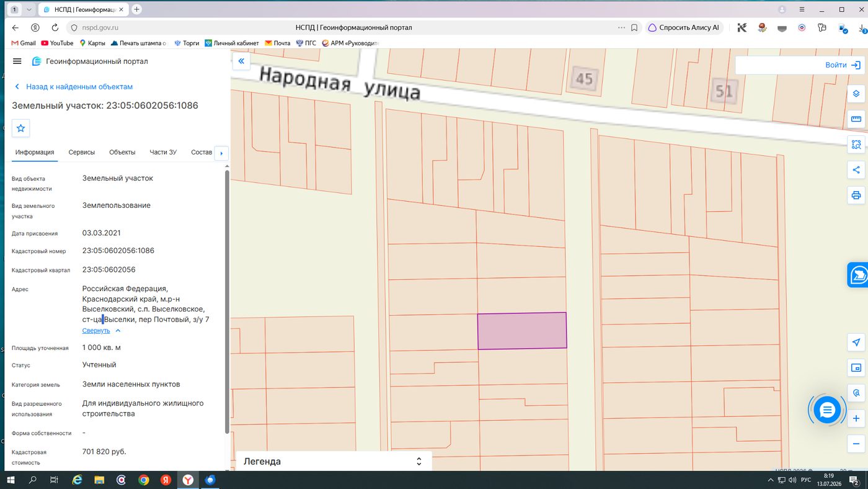Click the target-shaped map zoom tool
868x489 pixels.
click(x=856, y=393)
